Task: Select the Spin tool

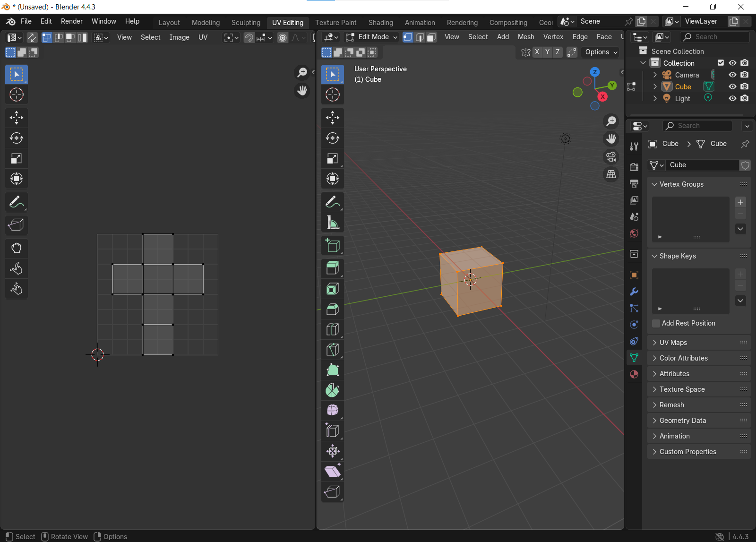Action: pyautogui.click(x=333, y=390)
